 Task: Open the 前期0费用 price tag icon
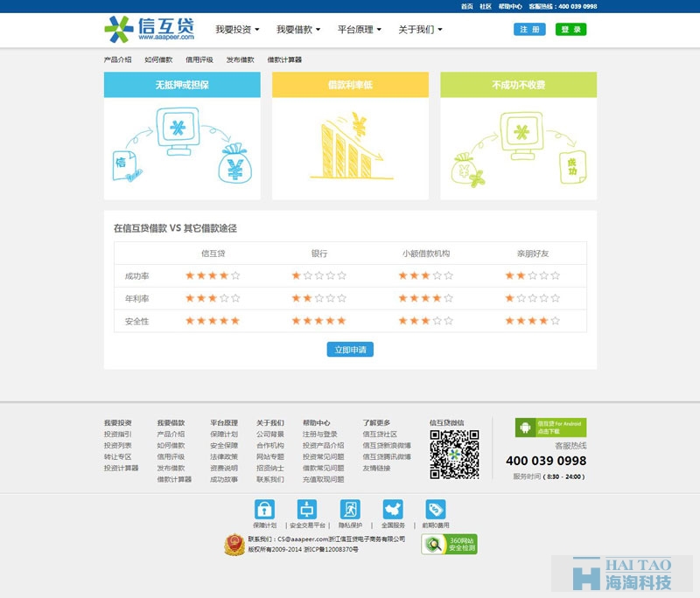[435, 509]
